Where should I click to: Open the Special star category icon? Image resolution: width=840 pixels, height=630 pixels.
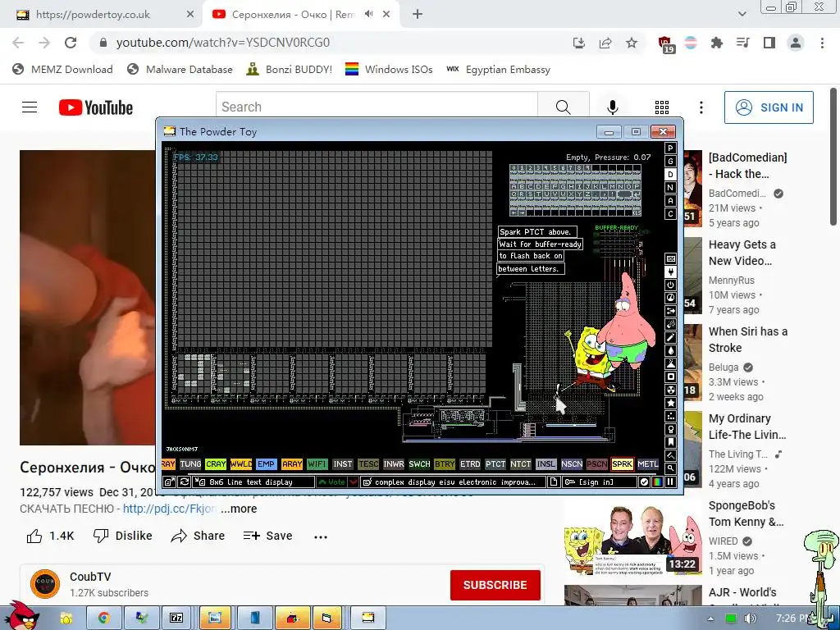click(x=670, y=403)
